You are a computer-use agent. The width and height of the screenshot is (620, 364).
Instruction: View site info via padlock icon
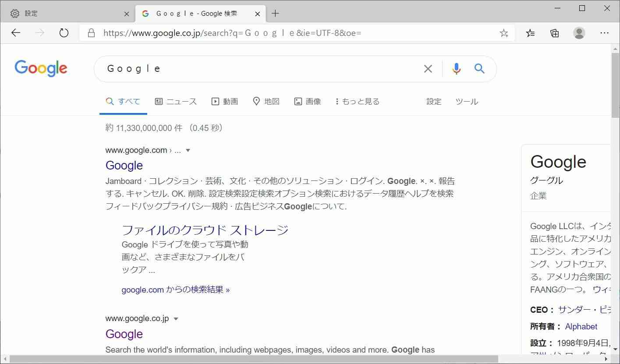(91, 33)
